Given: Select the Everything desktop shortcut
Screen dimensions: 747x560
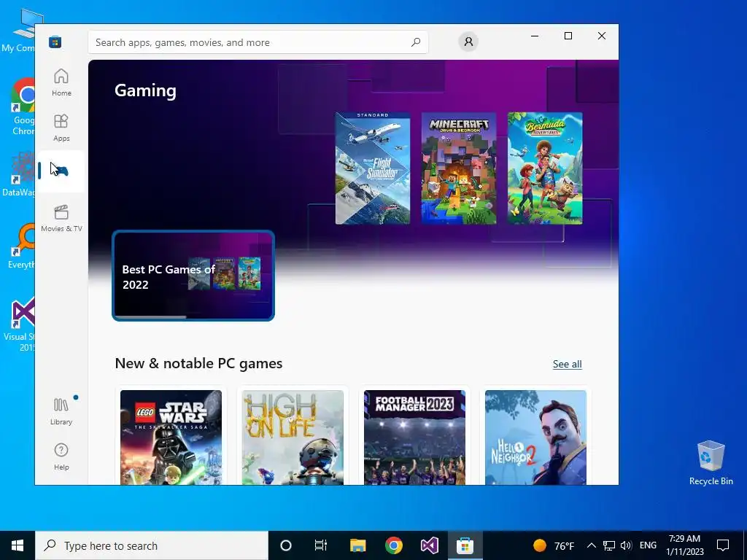Looking at the screenshot, I should click(x=21, y=246).
